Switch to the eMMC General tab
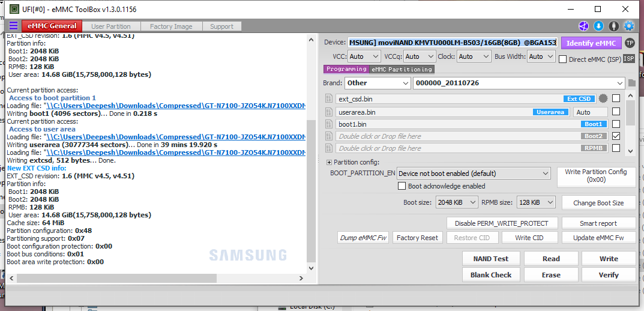The image size is (644, 311). [x=52, y=26]
